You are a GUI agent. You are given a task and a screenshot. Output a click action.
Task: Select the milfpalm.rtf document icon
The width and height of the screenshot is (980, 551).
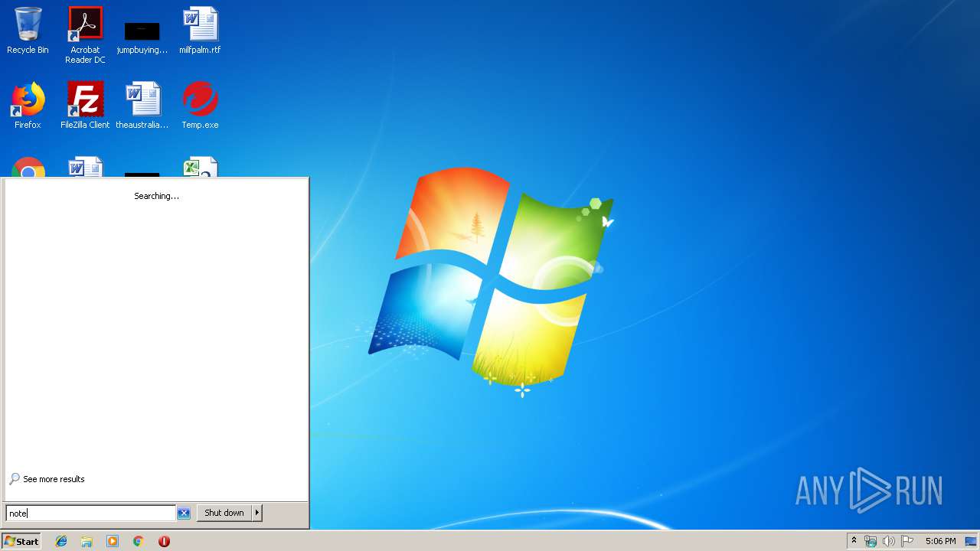tap(200, 31)
